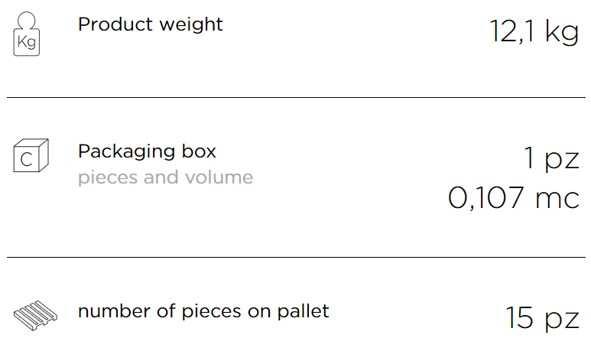Image resolution: width=591 pixels, height=364 pixels.
Task: Click the divider above the pallet row
Action: 296,258
